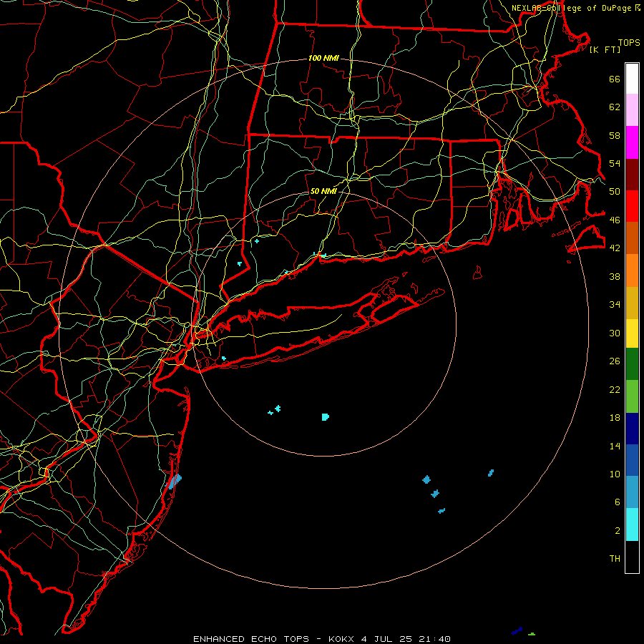Viewport: 644px width, 644px height.
Task: Click the "ENHANCED ECHO TOPS" caption text
Action: click(251, 639)
